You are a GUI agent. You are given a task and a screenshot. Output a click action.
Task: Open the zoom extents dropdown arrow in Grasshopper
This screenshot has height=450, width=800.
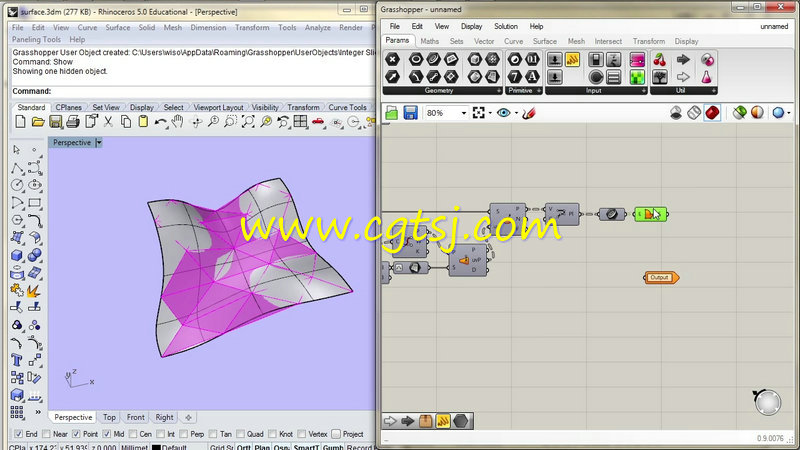(490, 113)
